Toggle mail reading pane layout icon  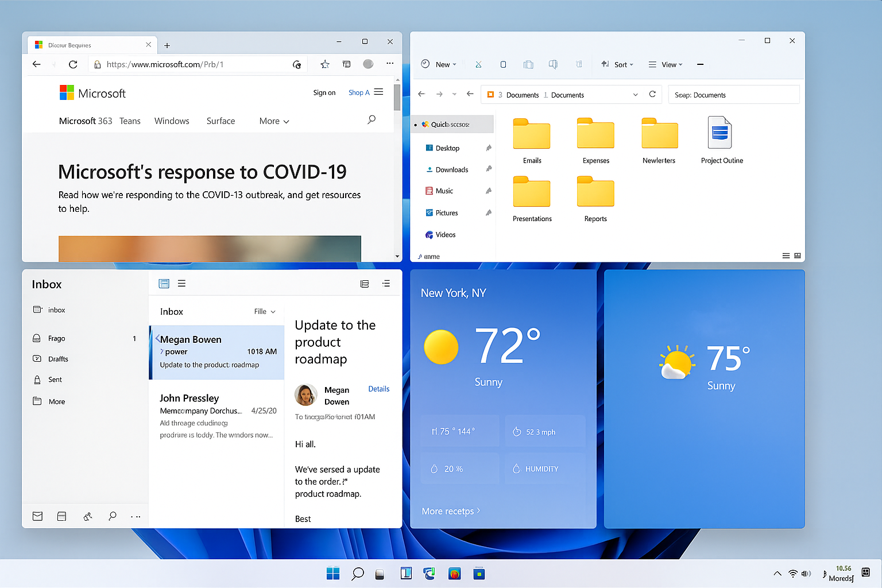coord(164,283)
